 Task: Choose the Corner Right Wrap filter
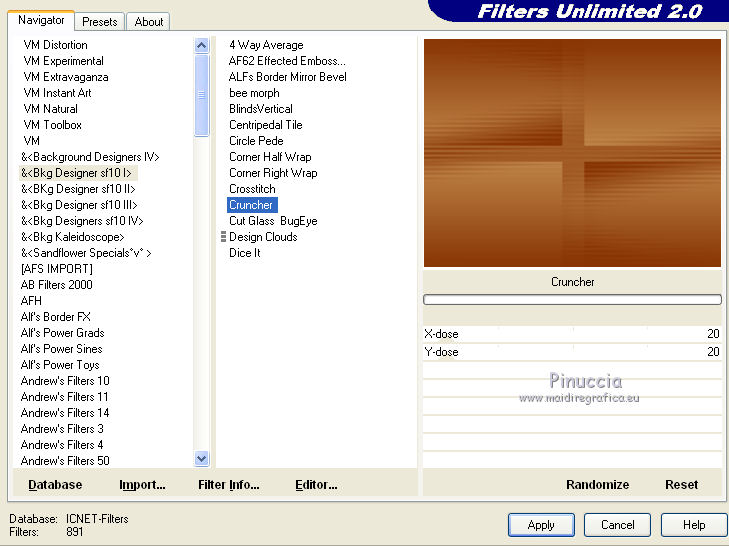[273, 173]
